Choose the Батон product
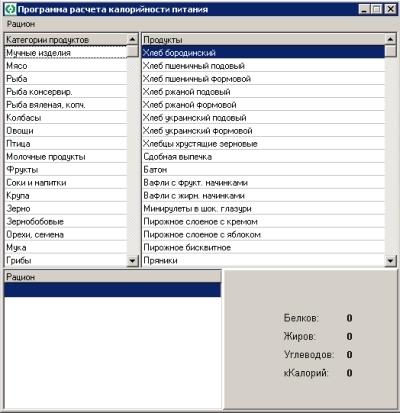Screen dimensions: 400x413 263,170
